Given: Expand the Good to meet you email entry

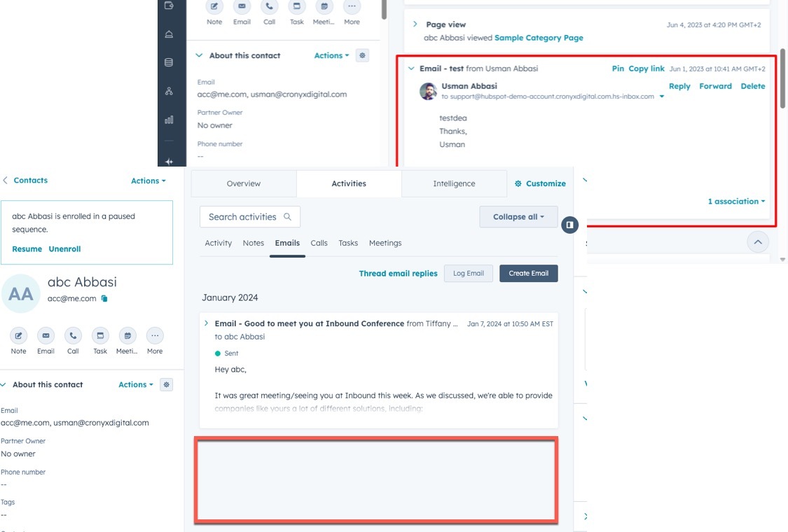Looking at the screenshot, I should click(x=206, y=323).
